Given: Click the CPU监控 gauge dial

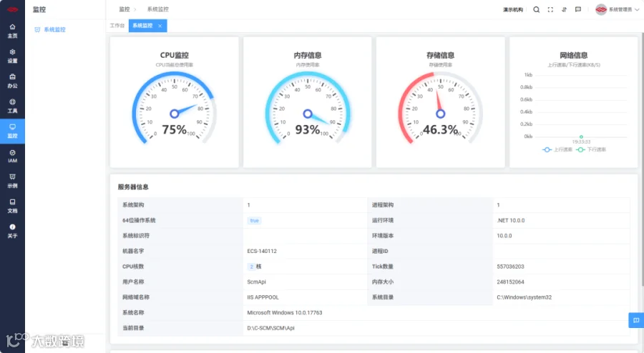Looking at the screenshot, I should [174, 108].
